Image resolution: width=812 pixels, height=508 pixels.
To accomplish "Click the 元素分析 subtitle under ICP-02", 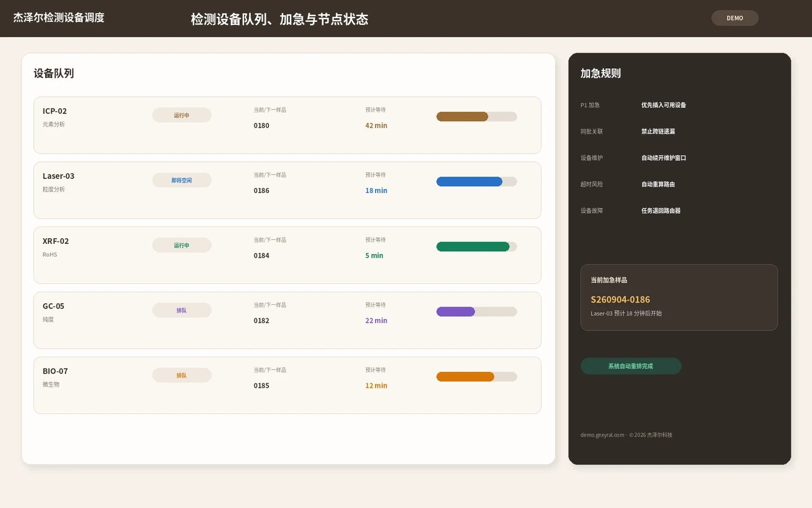I will pos(54,124).
